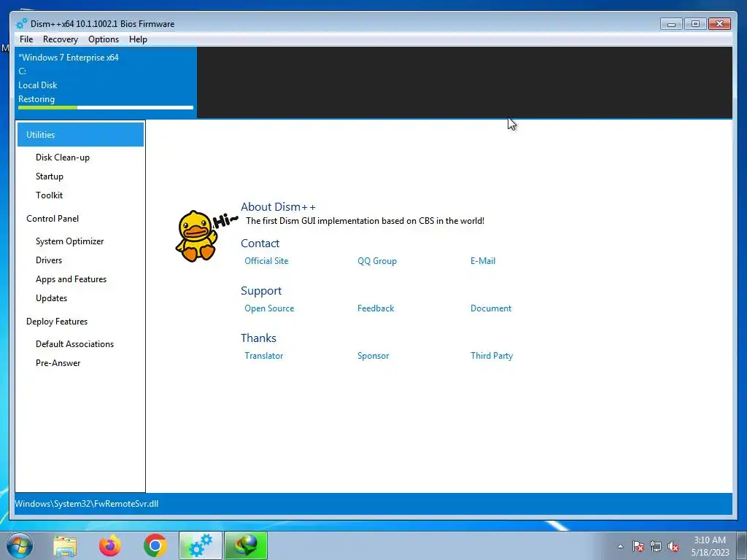Open the Startup page
747x560 pixels.
[50, 176]
